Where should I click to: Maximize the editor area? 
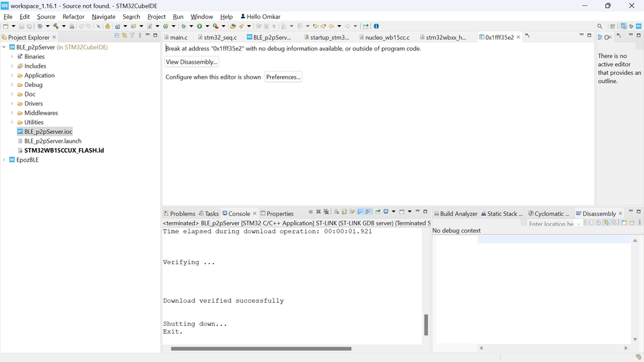click(x=589, y=35)
